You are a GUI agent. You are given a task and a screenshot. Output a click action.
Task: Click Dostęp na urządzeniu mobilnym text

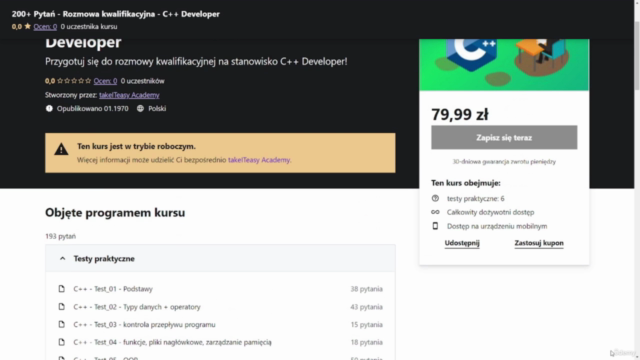497,226
